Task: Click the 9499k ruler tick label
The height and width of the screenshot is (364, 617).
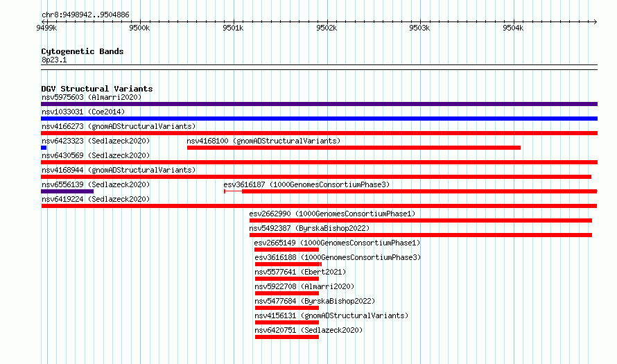Action: click(x=46, y=28)
